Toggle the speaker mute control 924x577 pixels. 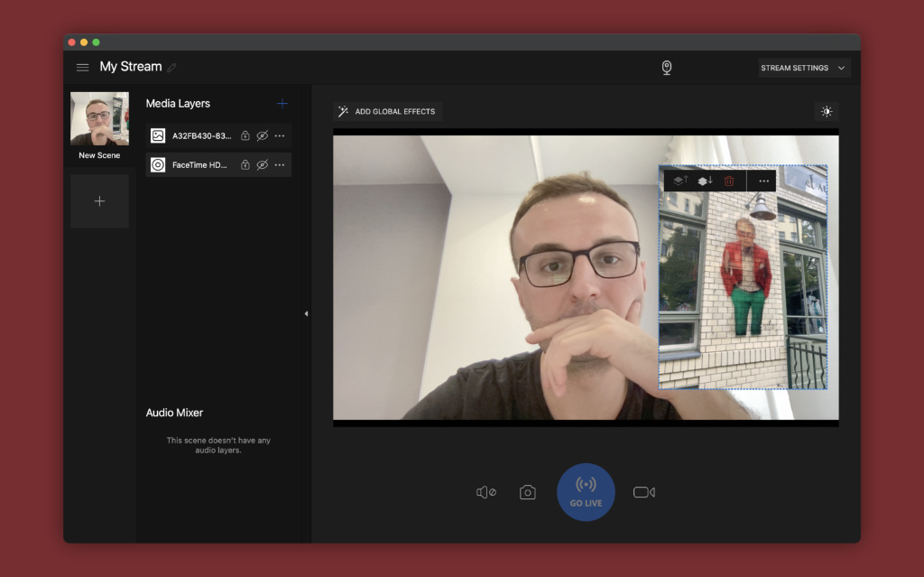point(485,492)
